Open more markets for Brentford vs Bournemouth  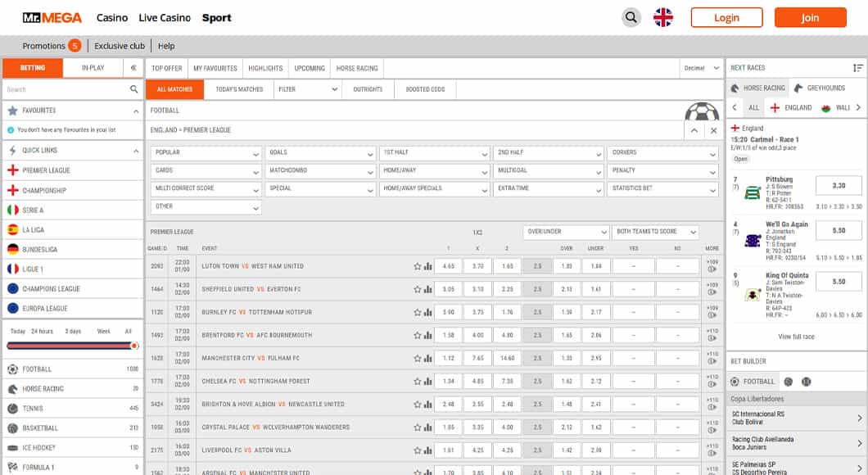[x=712, y=335]
